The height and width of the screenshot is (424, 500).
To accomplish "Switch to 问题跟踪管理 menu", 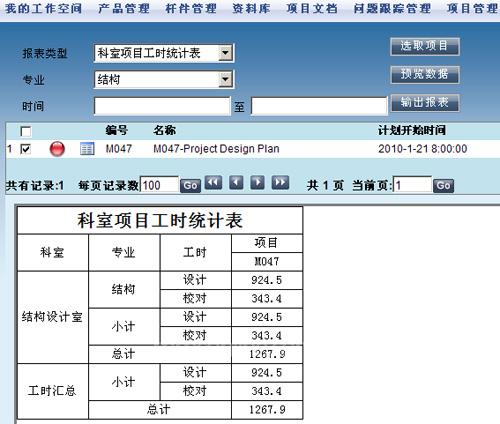I will click(x=392, y=8).
